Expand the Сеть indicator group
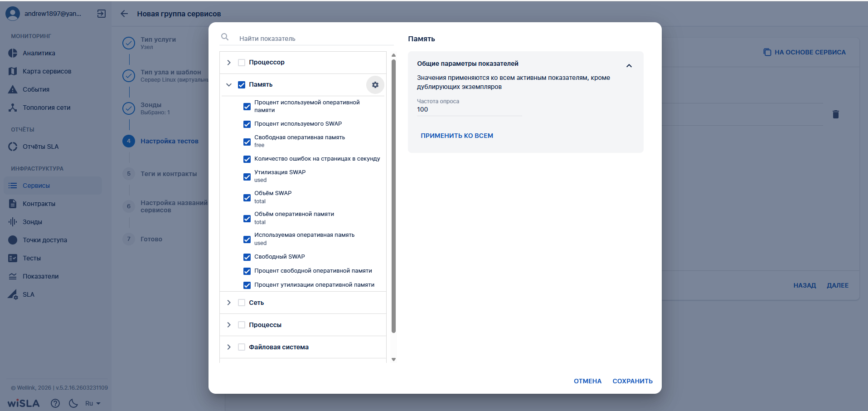This screenshot has width=868, height=411. point(229,303)
